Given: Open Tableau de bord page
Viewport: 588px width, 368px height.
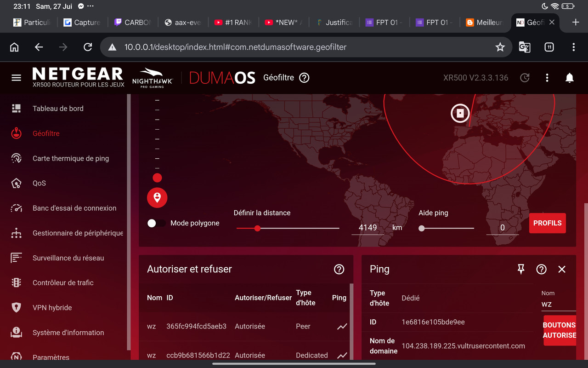Looking at the screenshot, I should pyautogui.click(x=58, y=109).
